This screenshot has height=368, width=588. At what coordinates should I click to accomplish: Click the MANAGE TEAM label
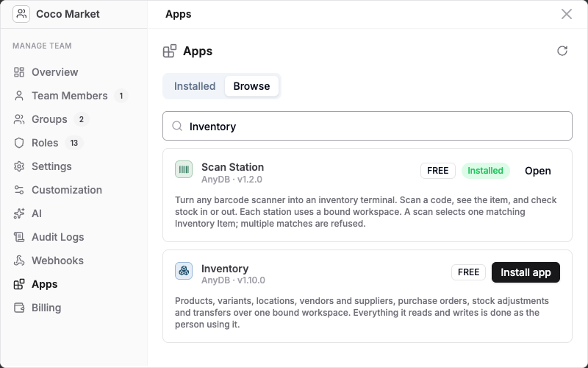pos(42,46)
